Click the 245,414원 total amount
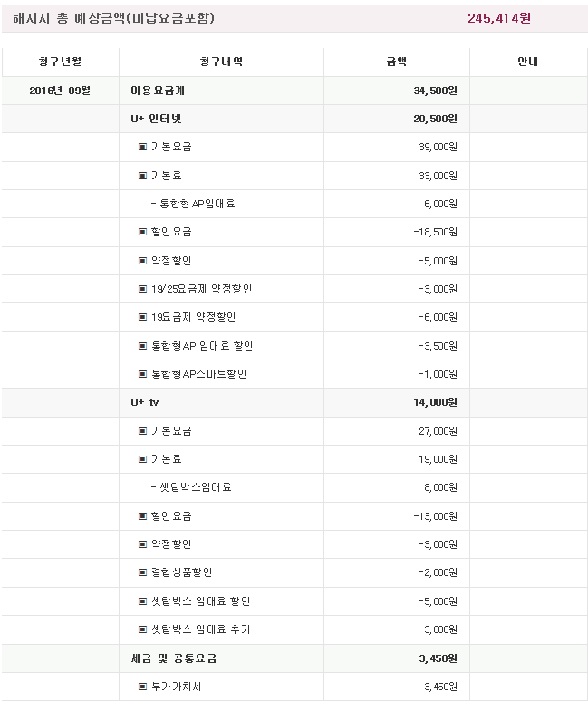 pos(499,18)
